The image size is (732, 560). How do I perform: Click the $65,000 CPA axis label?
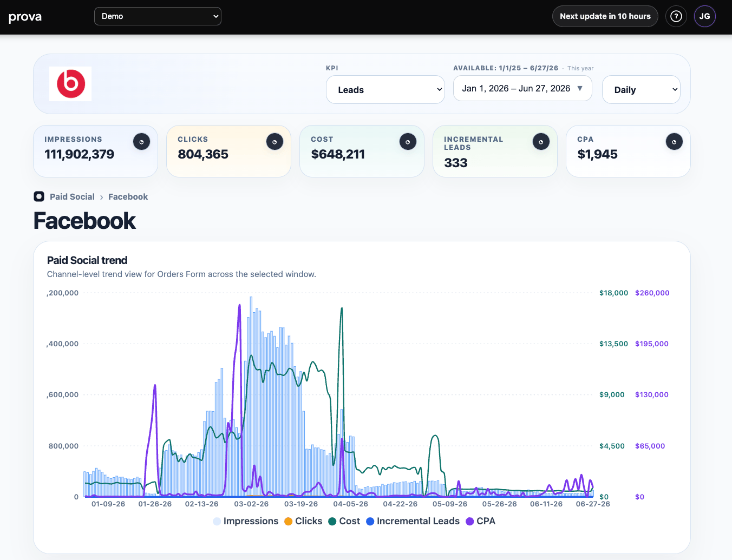click(650, 446)
